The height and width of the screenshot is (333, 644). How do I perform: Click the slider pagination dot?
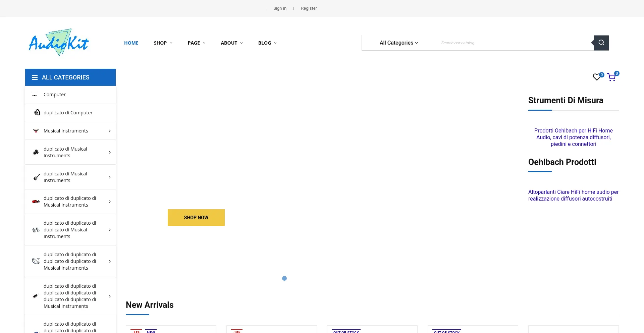coord(284,278)
